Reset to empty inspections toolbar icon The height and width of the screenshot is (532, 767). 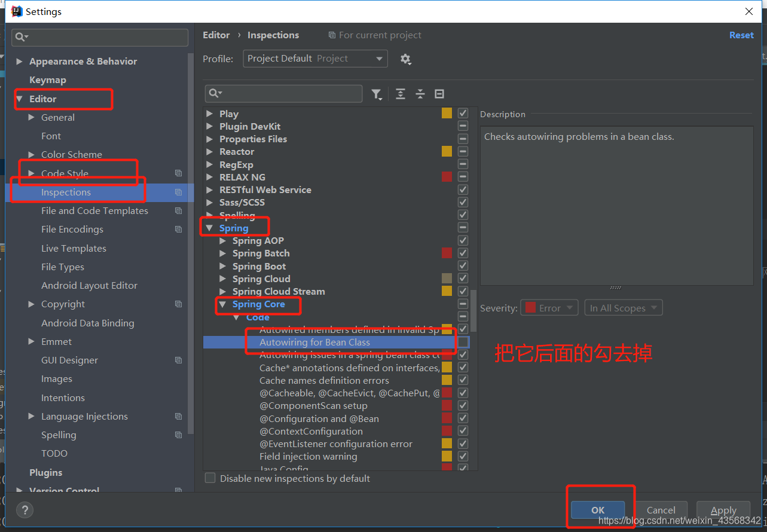pos(439,94)
